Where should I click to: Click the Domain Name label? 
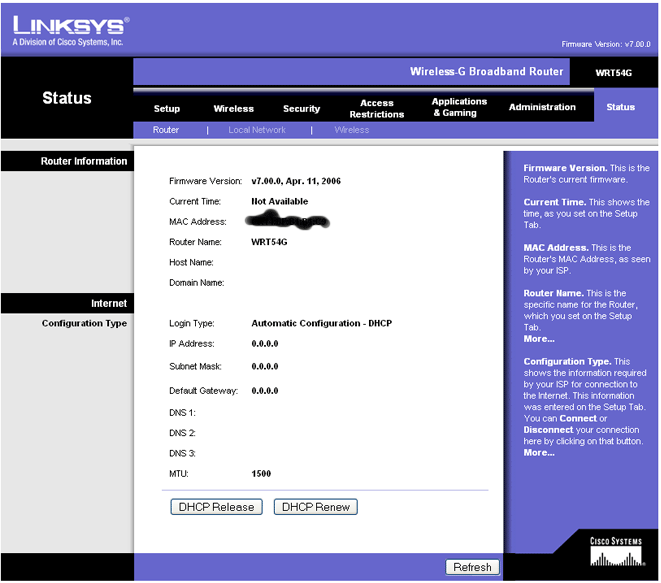click(196, 283)
